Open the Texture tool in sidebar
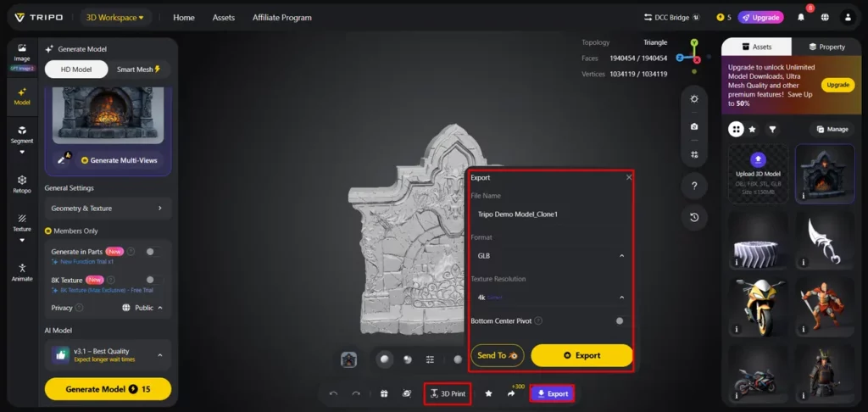 pyautogui.click(x=22, y=223)
